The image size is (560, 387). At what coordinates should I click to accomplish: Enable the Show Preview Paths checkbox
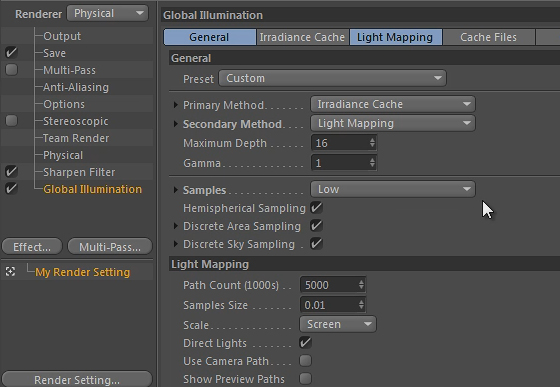tap(305, 378)
